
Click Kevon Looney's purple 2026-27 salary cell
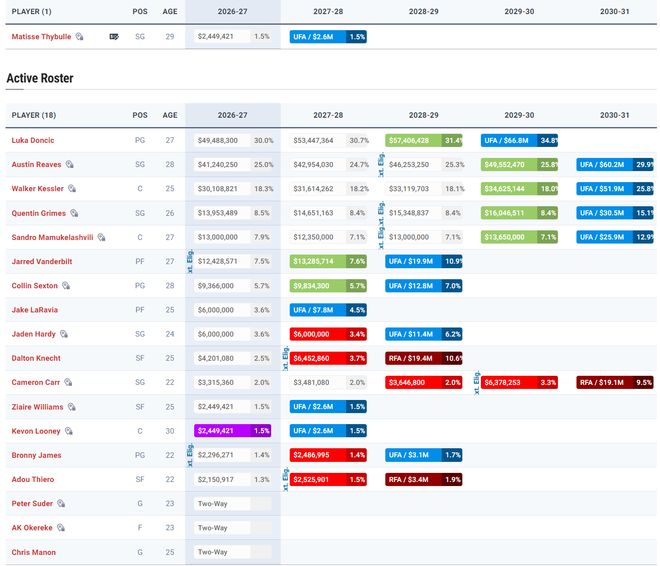click(232, 430)
